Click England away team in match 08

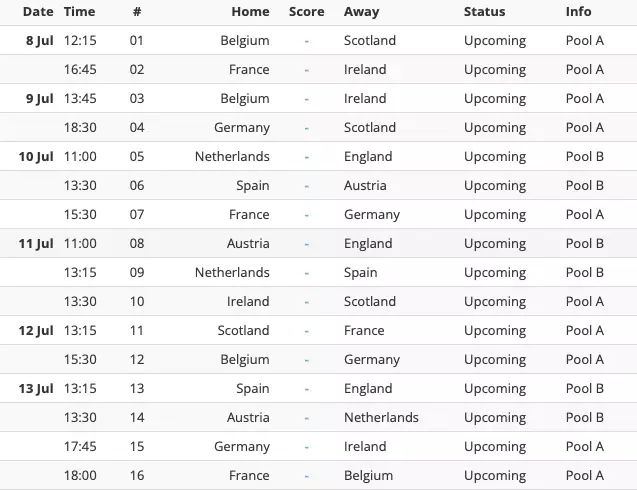coord(368,244)
